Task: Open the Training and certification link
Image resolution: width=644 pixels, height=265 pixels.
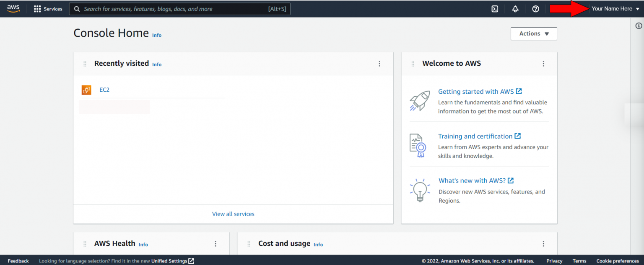Action: [x=476, y=136]
